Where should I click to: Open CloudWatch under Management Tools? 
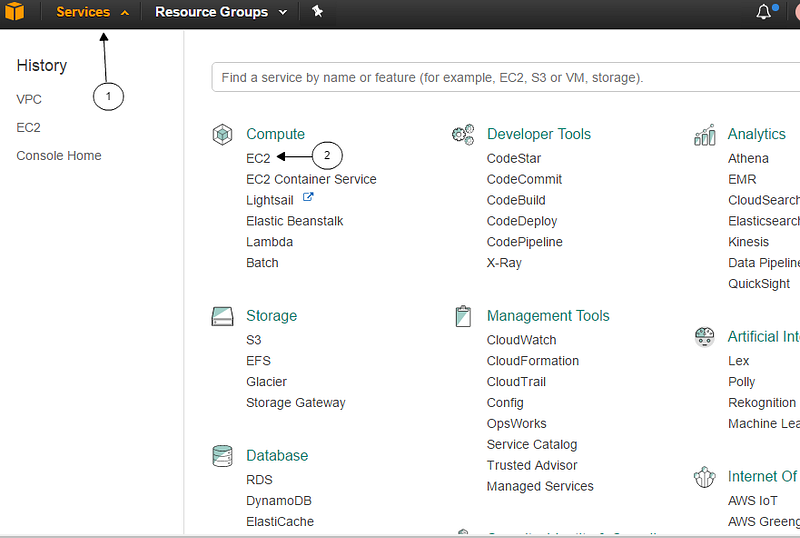[x=521, y=340]
